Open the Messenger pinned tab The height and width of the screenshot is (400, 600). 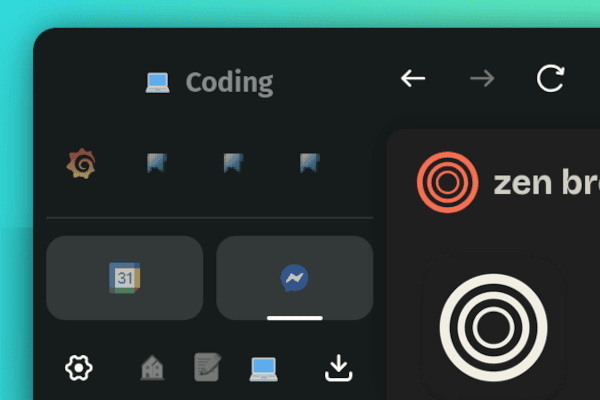pyautogui.click(x=294, y=278)
